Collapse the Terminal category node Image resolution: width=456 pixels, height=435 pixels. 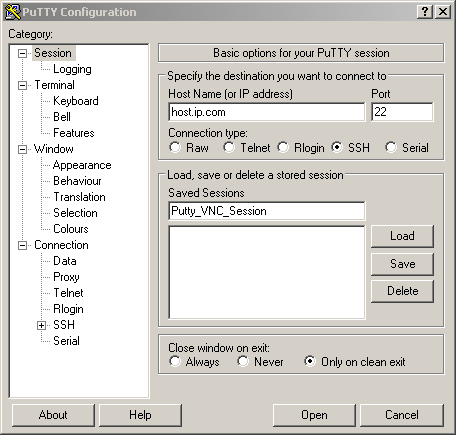click(x=22, y=86)
